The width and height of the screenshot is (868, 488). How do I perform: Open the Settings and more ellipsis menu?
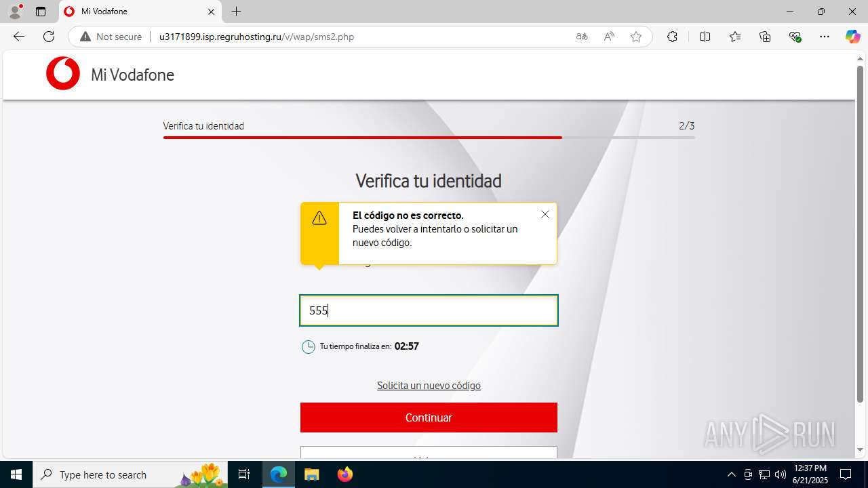click(825, 37)
